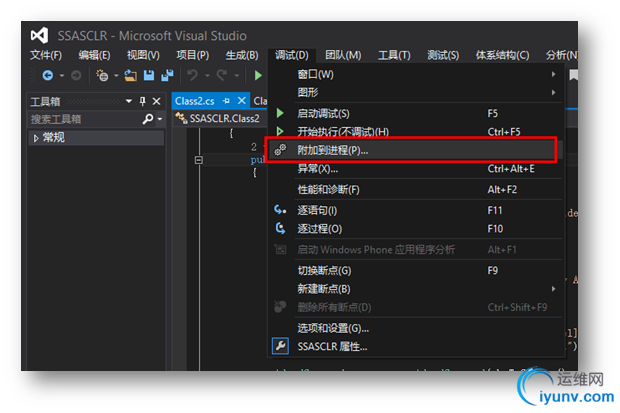Select 逐过程(O) menu item

click(416, 229)
